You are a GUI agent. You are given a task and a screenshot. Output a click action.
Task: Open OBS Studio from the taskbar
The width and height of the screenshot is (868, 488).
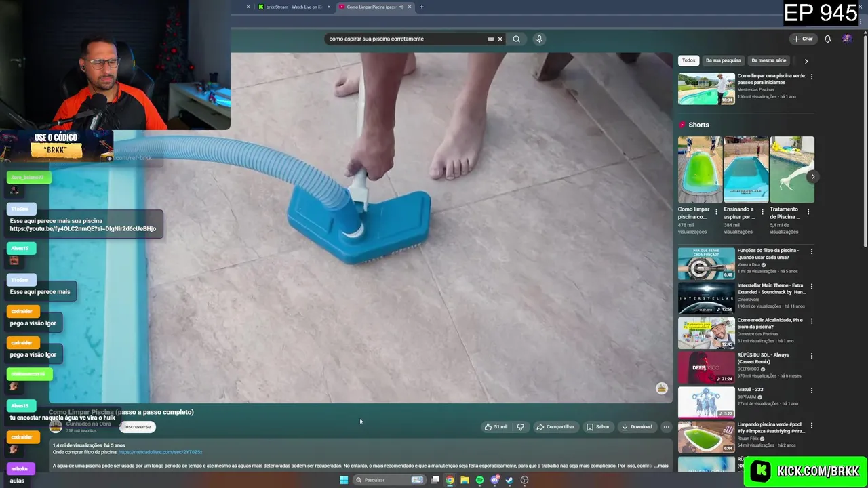524,480
